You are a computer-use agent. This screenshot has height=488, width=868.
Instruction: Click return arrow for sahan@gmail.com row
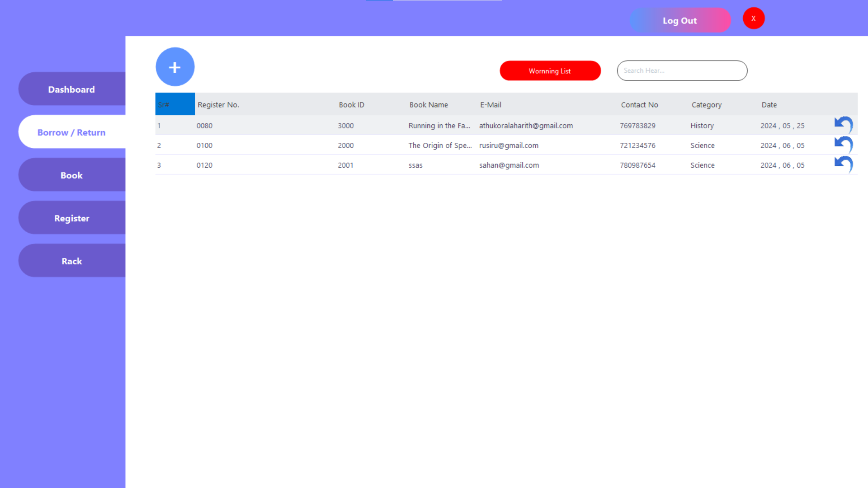[843, 164]
